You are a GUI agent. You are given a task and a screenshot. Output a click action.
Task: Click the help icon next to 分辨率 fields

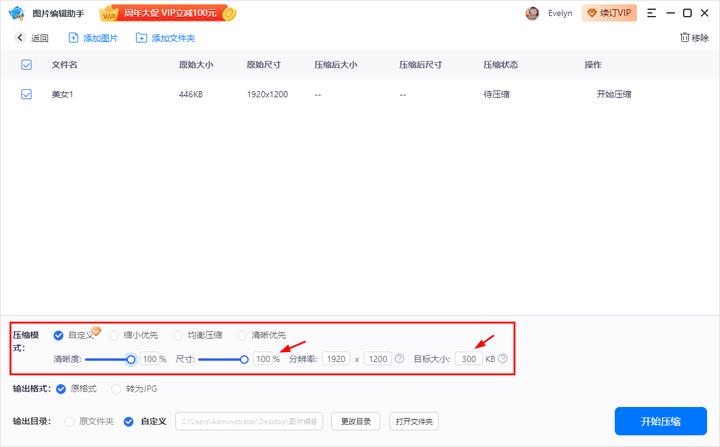point(399,358)
